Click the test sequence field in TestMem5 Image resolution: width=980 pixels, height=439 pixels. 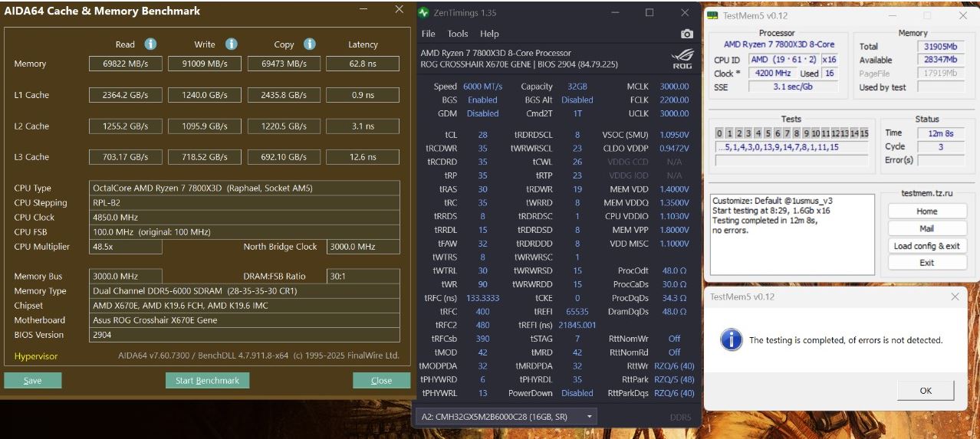tap(792, 147)
